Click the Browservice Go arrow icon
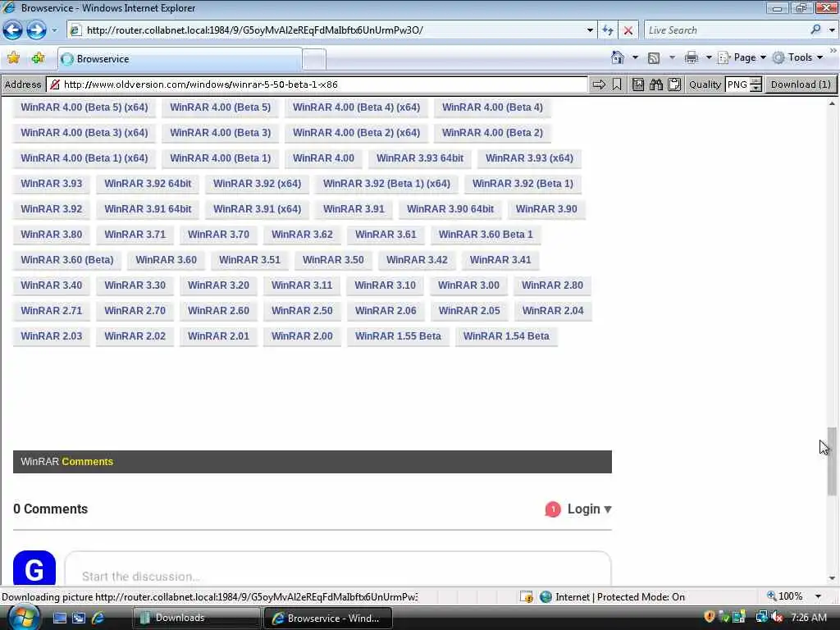840x630 pixels. tap(599, 84)
